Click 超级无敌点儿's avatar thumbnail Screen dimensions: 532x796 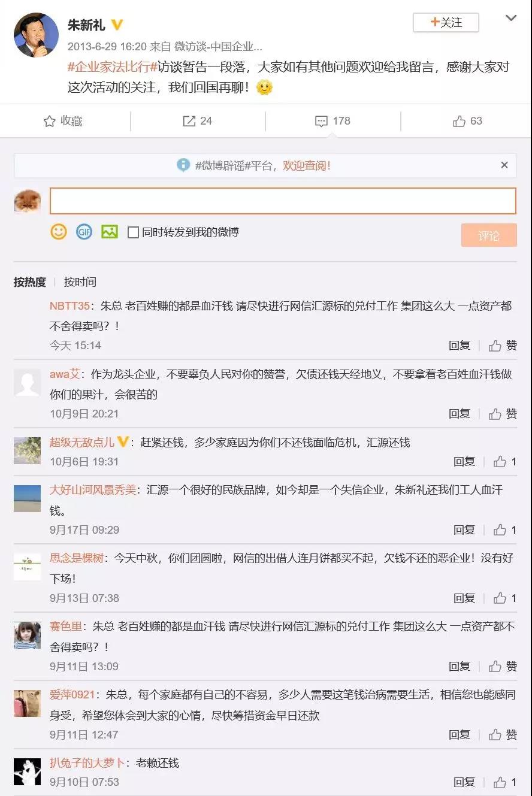[x=27, y=451]
